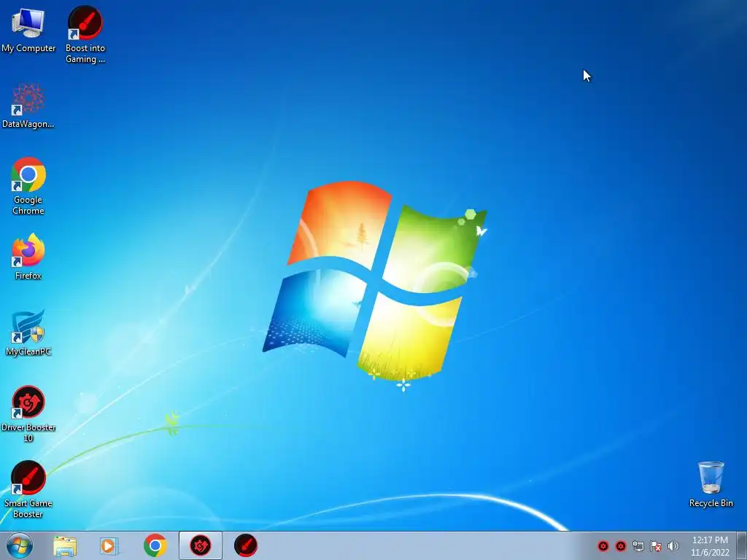Switch to Driver Booster taskbar button
Viewport: 747px width, 560px height.
[200, 545]
